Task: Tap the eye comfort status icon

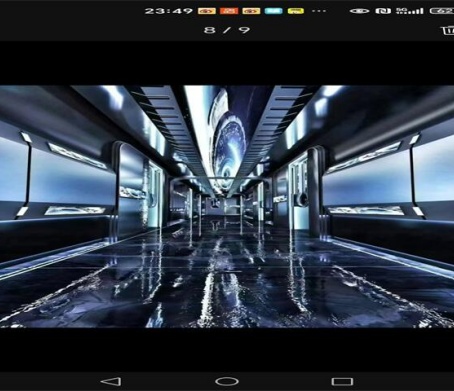Action: [x=359, y=11]
